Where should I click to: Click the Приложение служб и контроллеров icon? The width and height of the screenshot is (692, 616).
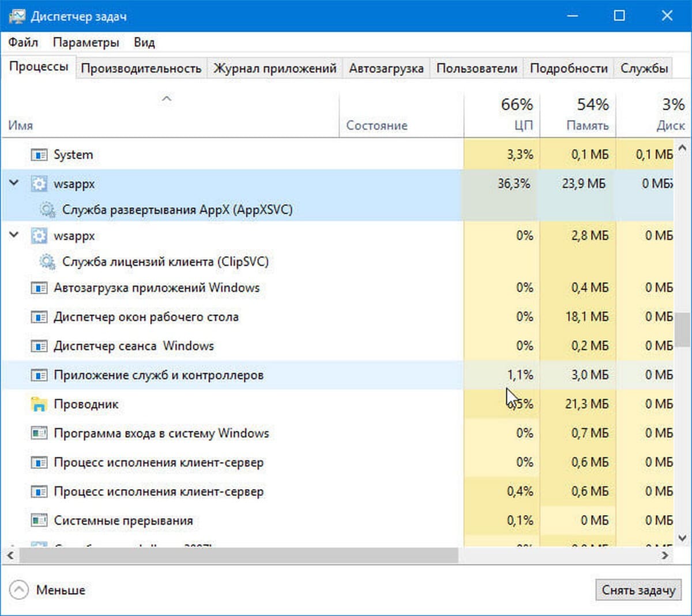[x=39, y=375]
